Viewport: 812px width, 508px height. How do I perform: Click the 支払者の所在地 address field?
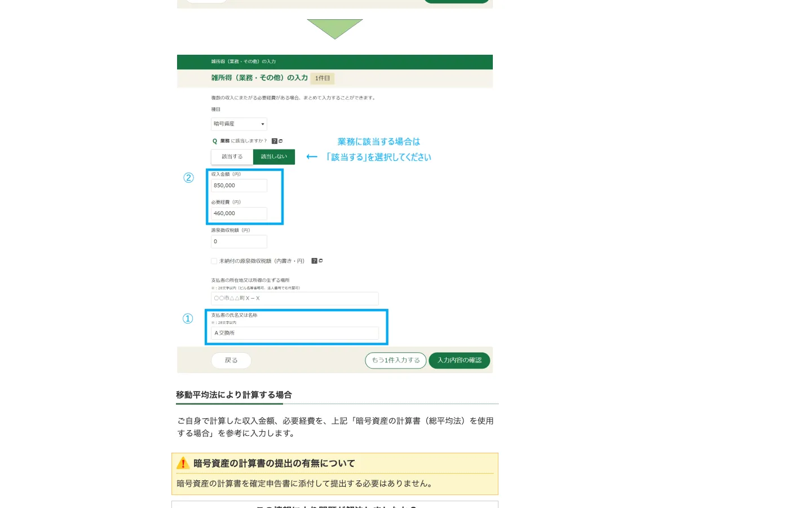tap(295, 299)
